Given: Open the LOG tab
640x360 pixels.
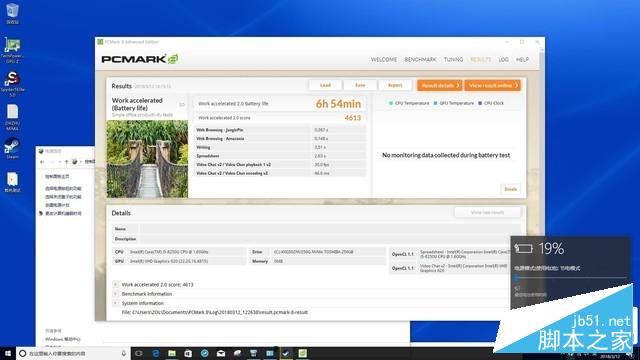Looking at the screenshot, I should point(503,60).
